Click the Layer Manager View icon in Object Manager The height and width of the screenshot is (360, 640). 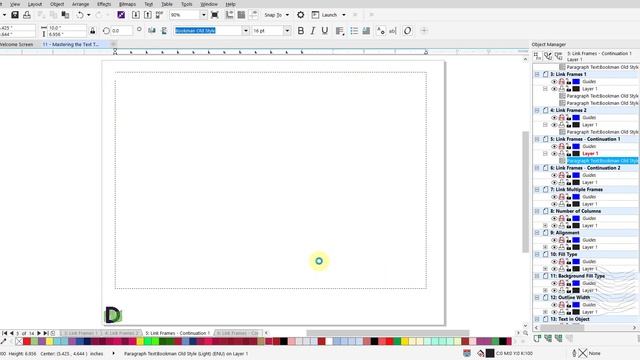(x=558, y=56)
